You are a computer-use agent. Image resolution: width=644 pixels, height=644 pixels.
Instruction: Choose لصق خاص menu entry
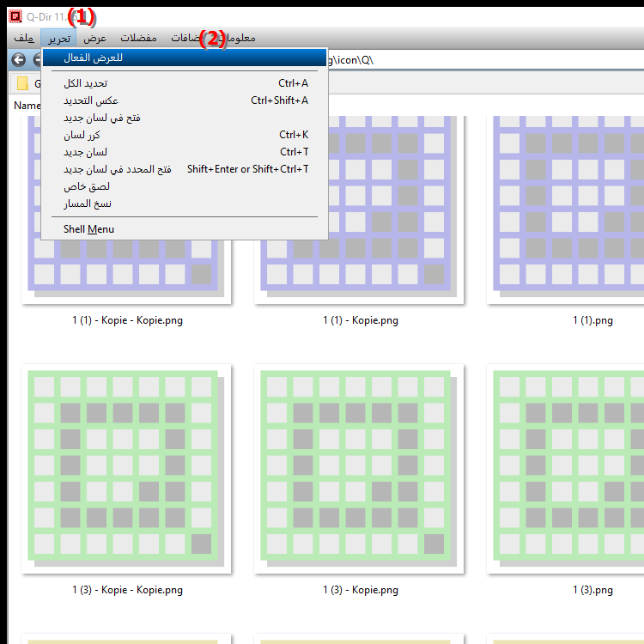[185, 186]
